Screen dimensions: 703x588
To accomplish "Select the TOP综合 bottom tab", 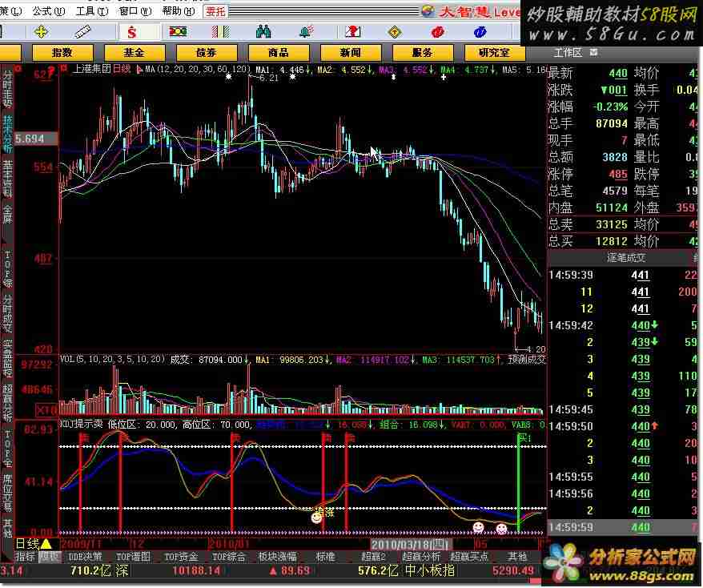I will 228,557.
